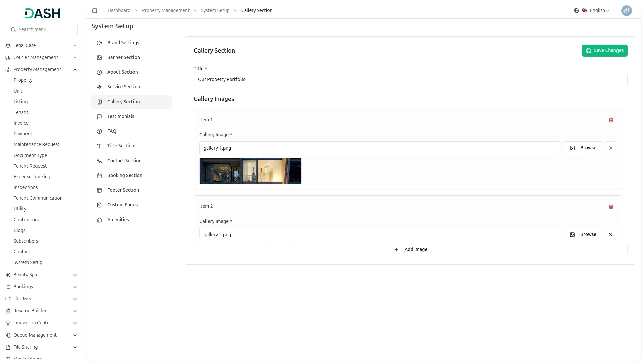Click the globe language icon
Viewport: 644px width, 362px height.
click(x=576, y=11)
